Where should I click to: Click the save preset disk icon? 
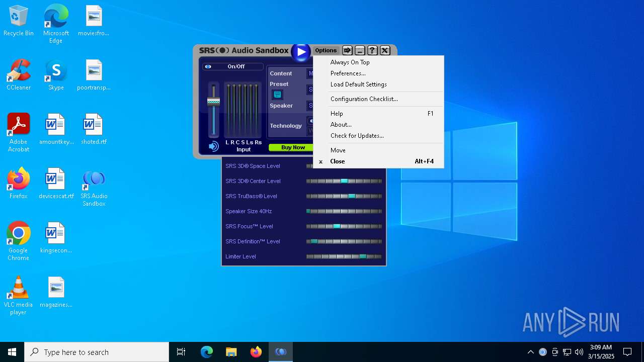click(x=277, y=95)
